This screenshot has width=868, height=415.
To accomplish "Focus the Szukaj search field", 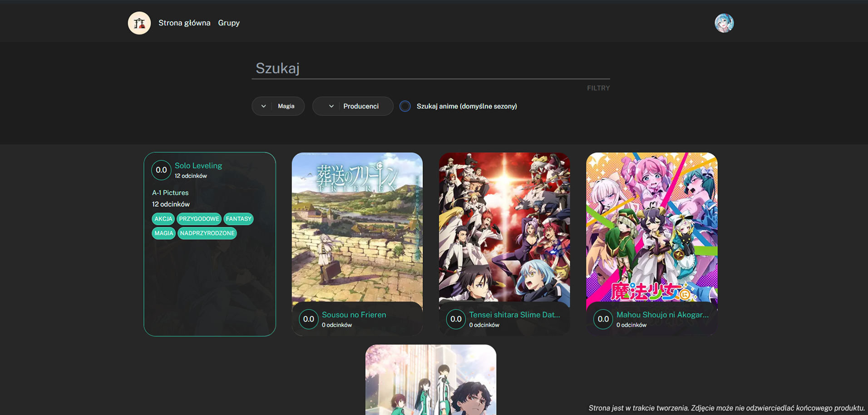I will click(430, 69).
